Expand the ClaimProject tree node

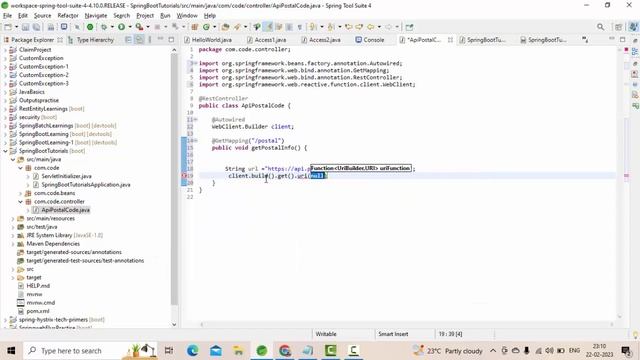(x=5, y=50)
